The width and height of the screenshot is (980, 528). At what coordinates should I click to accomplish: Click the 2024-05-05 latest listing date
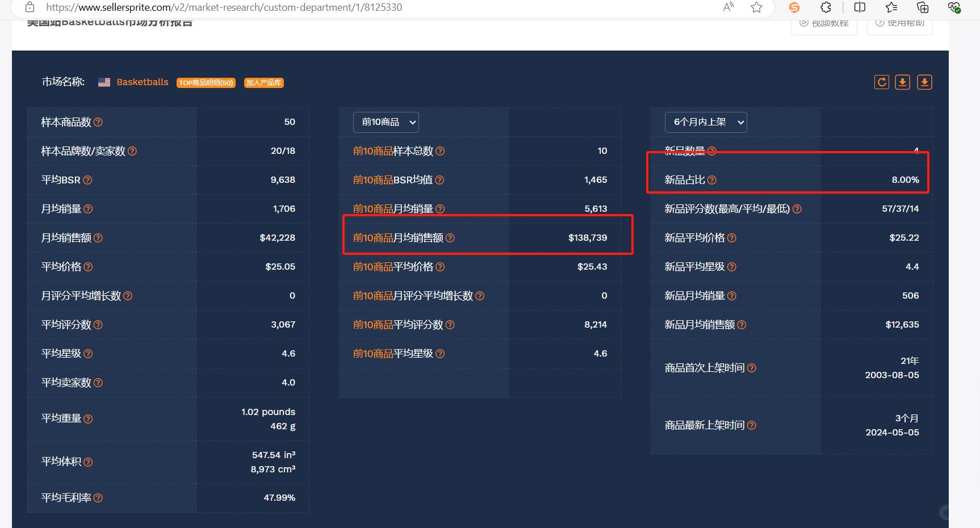892,433
